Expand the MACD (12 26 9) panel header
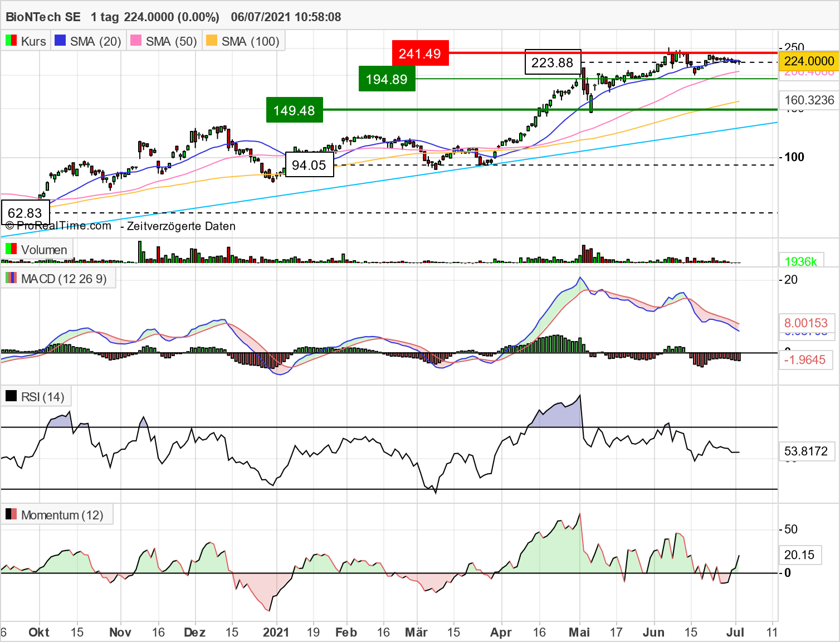The height and width of the screenshot is (642, 840). pyautogui.click(x=64, y=279)
